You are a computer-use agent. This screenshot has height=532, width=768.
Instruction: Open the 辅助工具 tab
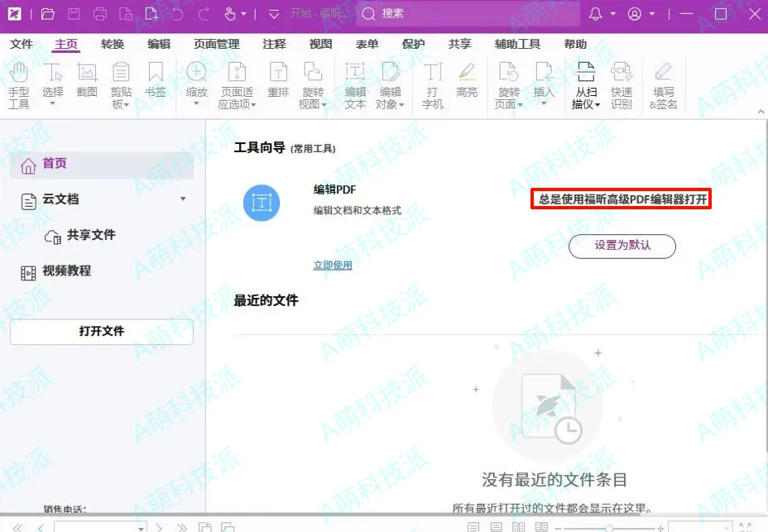click(518, 44)
